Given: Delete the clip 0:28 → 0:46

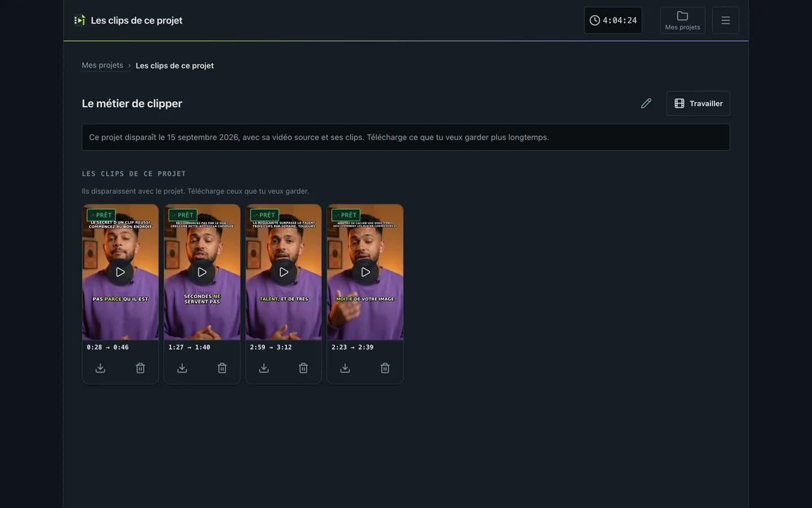Looking at the screenshot, I should [x=140, y=368].
